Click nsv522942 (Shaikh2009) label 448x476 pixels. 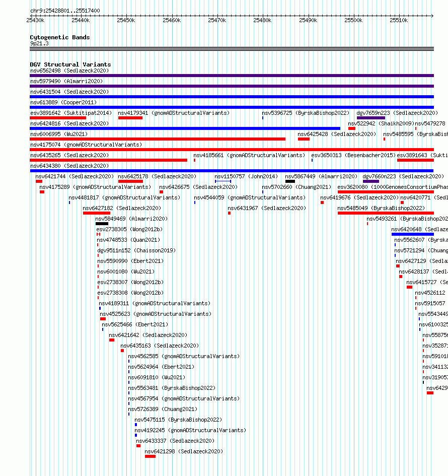[381, 123]
